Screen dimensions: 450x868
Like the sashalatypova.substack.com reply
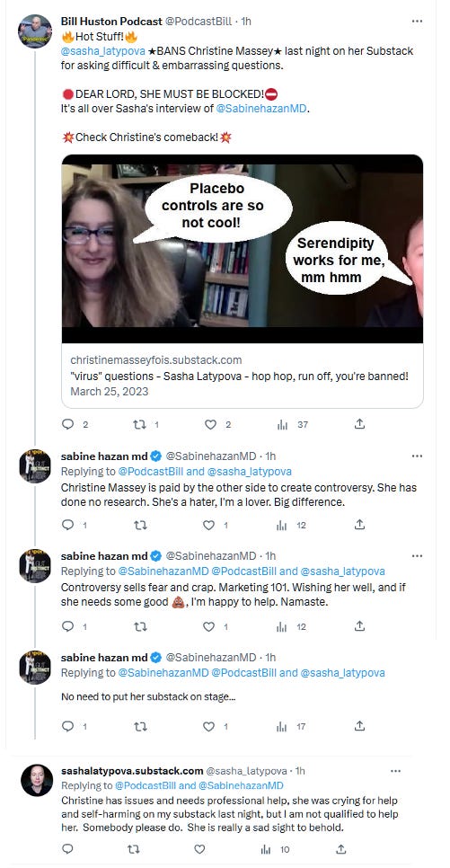(x=199, y=848)
